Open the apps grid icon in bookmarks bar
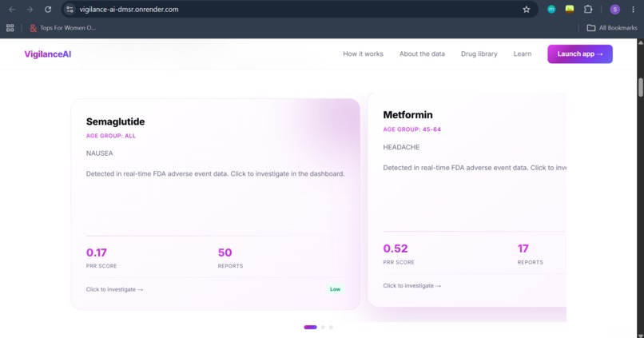 click(10, 28)
